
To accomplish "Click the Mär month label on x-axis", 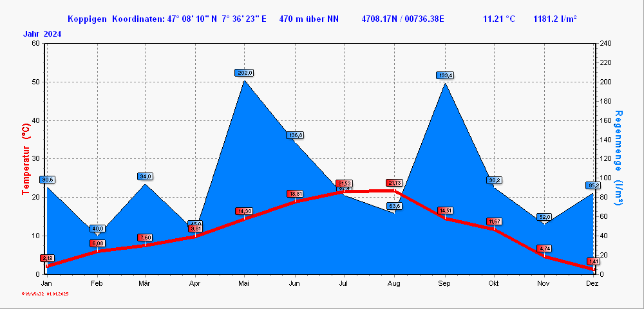I will (x=146, y=283).
